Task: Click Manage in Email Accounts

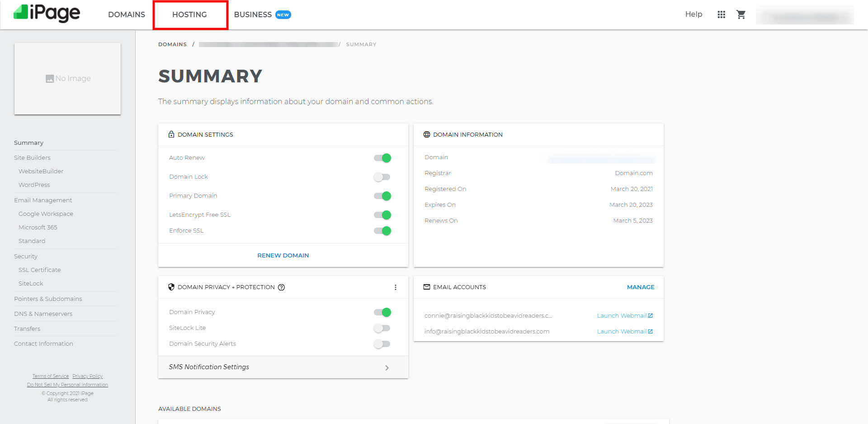Action: tap(640, 287)
